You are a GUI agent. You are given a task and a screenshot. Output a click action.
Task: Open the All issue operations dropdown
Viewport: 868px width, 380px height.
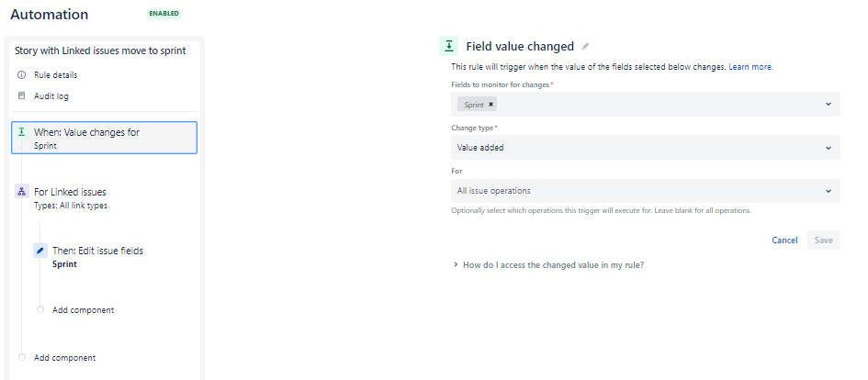coord(646,191)
